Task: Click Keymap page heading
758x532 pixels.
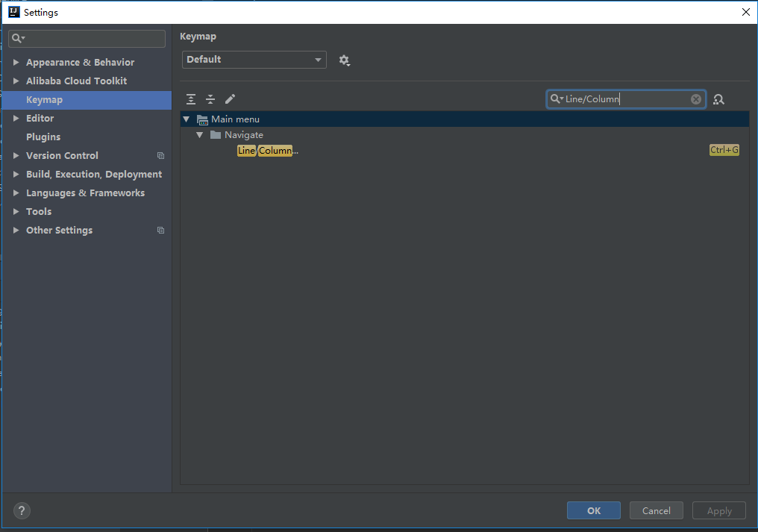Action: pyautogui.click(x=198, y=37)
